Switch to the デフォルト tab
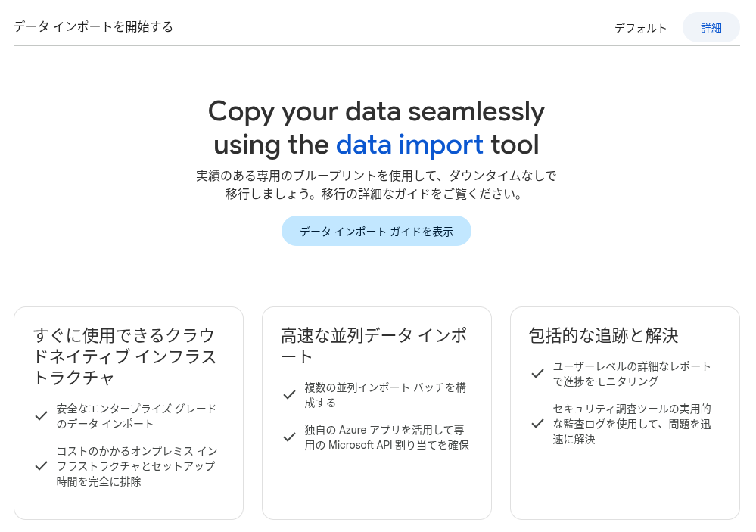The height and width of the screenshot is (532, 756). tap(640, 28)
